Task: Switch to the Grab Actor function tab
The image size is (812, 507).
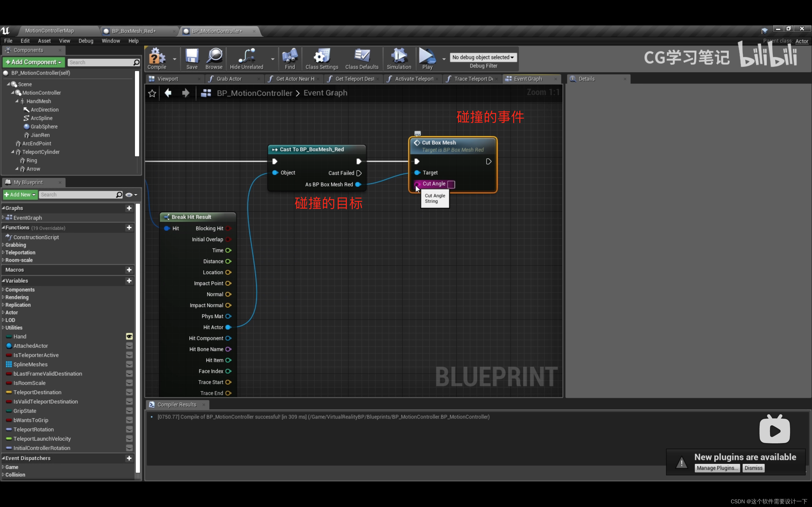Action: [229, 79]
